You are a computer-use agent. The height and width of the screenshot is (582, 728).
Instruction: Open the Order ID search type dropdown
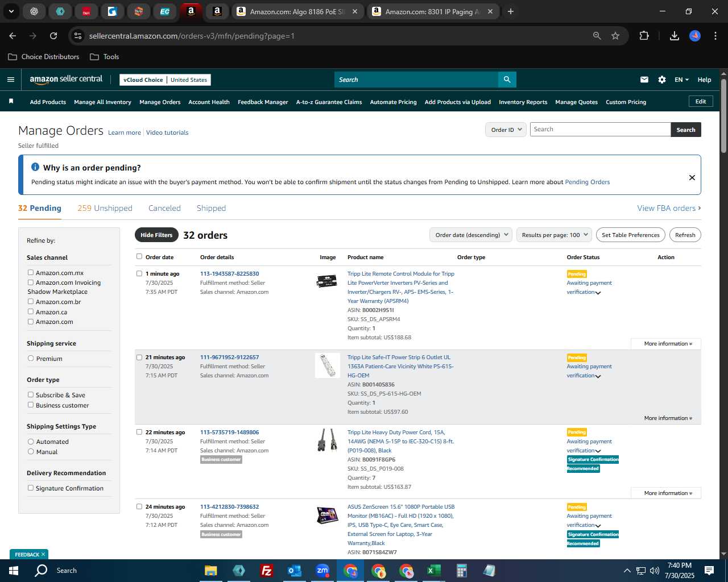(506, 130)
